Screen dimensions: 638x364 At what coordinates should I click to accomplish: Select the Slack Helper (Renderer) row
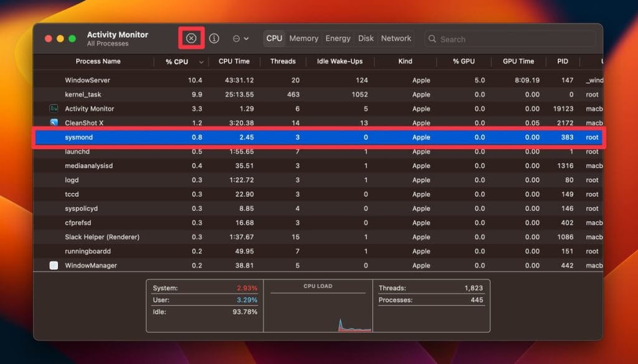coord(318,237)
